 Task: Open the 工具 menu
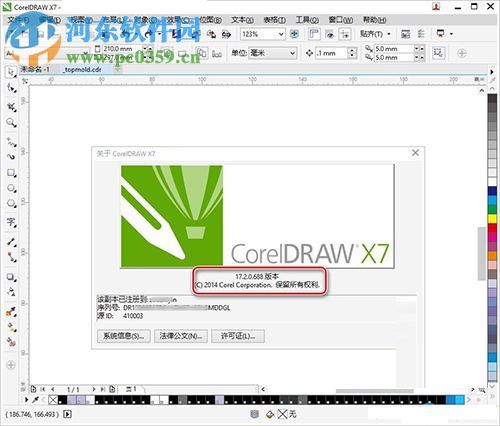[x=307, y=20]
